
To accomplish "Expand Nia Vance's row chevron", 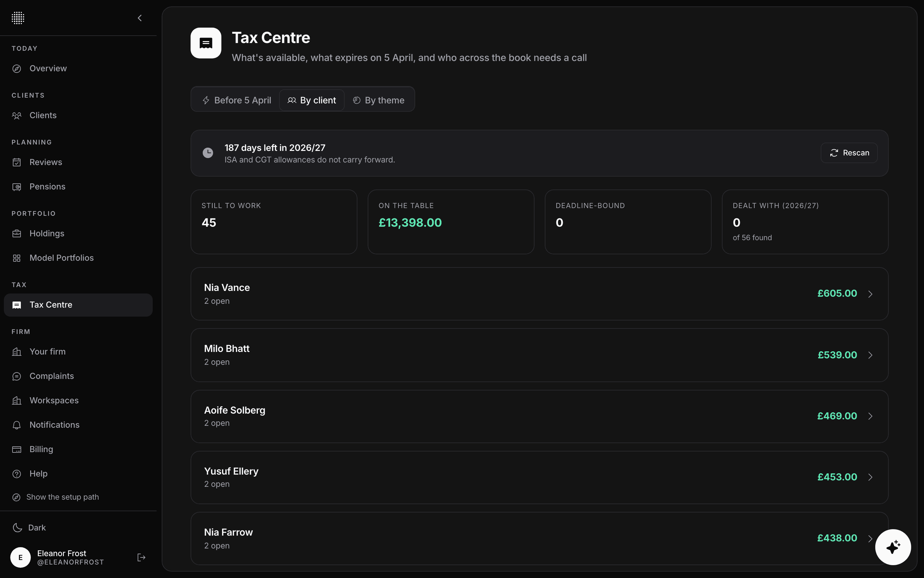I will pos(870,294).
